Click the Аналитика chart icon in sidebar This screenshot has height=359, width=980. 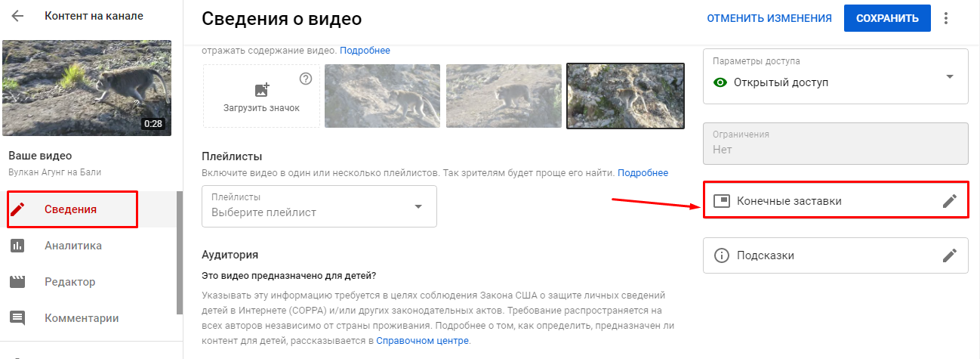pyautogui.click(x=17, y=246)
